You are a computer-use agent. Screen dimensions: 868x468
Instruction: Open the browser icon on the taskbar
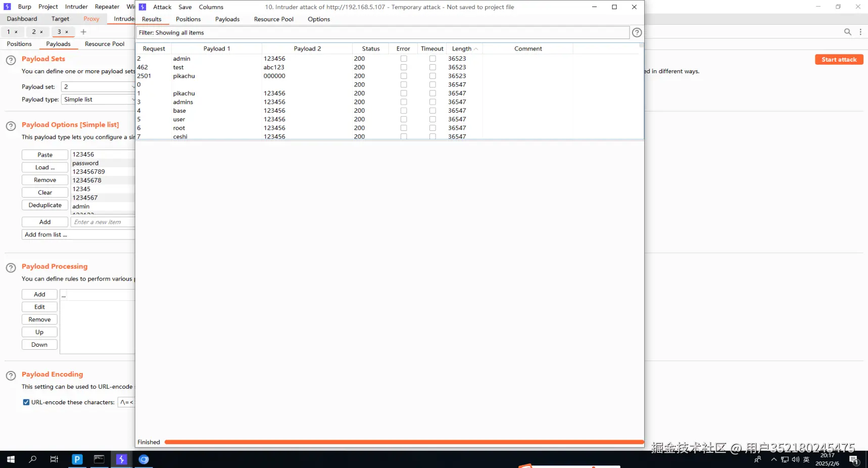point(144,459)
